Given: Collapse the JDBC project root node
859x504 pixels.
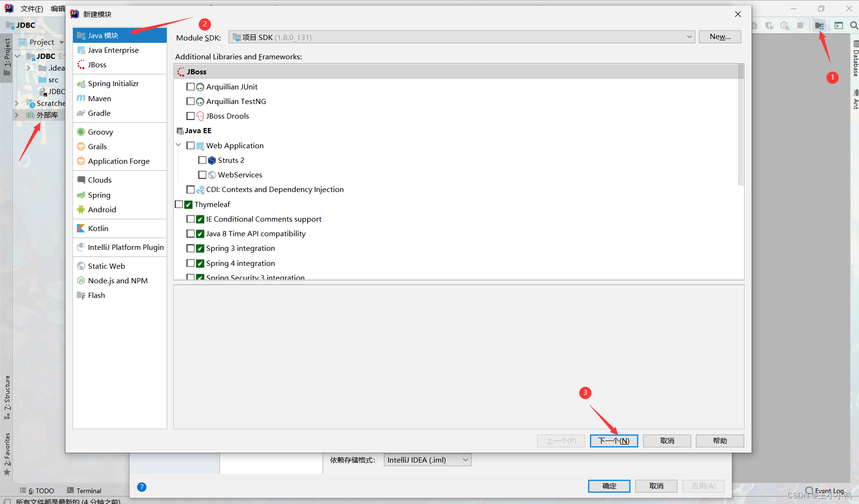Looking at the screenshot, I should [17, 56].
